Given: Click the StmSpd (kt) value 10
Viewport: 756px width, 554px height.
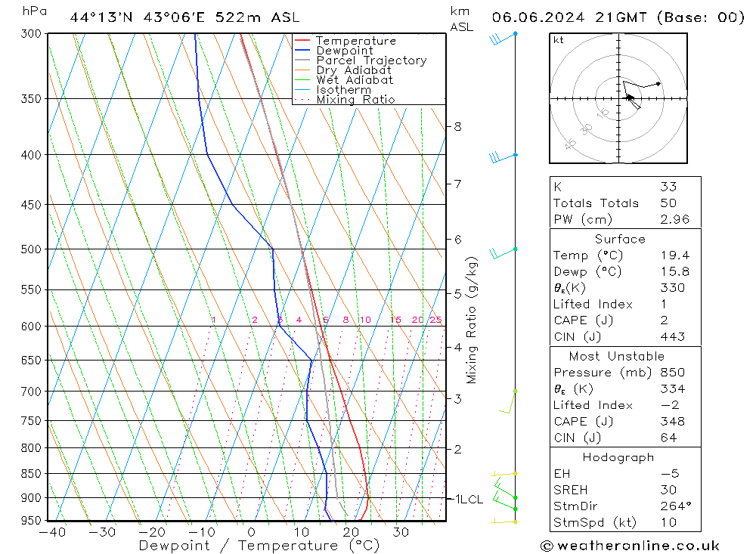Looking at the screenshot, I should point(668,523).
